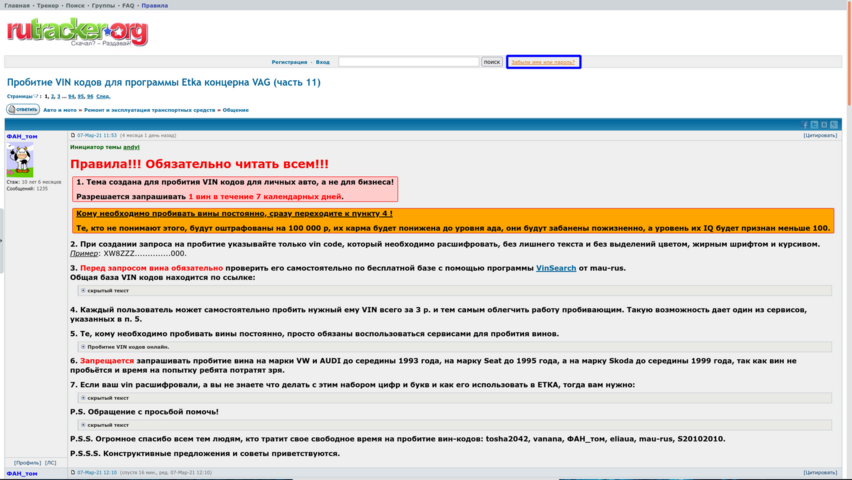Click the поиск search button
Screen dimensions: 852x480
click(x=492, y=62)
